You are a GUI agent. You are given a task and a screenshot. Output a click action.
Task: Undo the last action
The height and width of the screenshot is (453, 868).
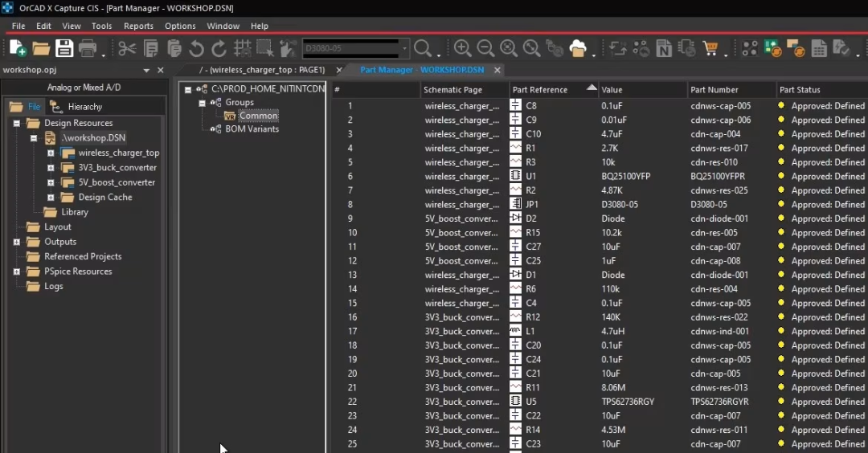[197, 49]
